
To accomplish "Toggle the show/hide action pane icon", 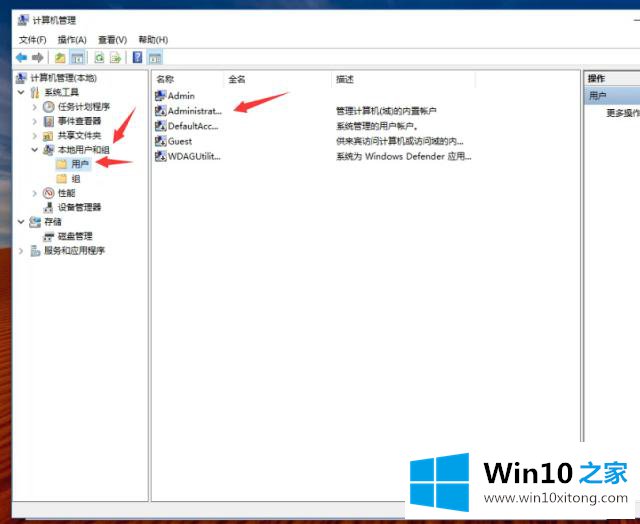I will (x=155, y=58).
